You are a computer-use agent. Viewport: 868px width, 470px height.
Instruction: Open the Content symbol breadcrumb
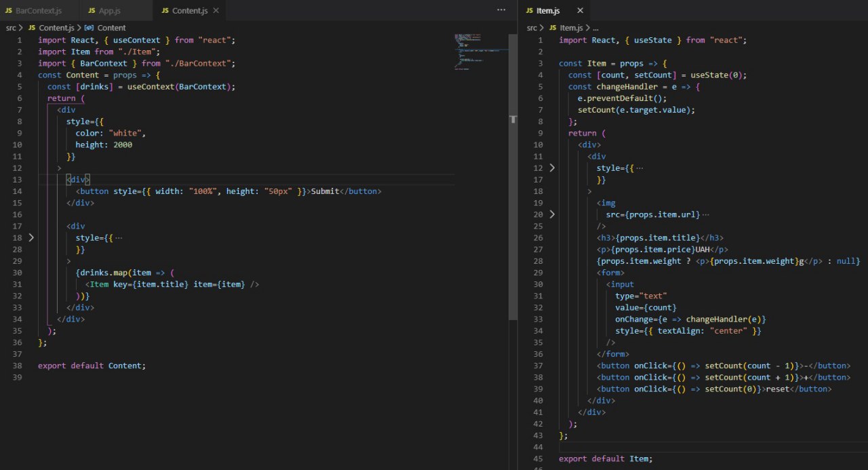[105, 28]
